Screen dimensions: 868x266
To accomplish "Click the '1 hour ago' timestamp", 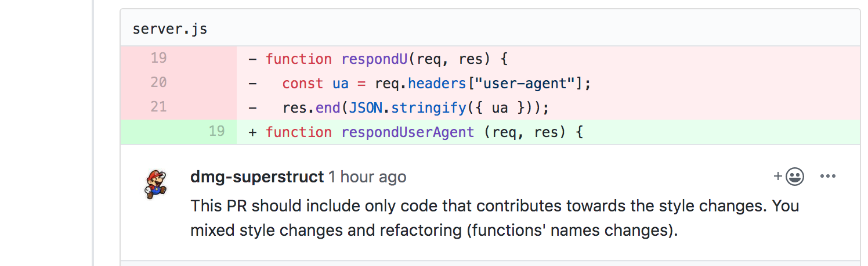I will (x=367, y=177).
